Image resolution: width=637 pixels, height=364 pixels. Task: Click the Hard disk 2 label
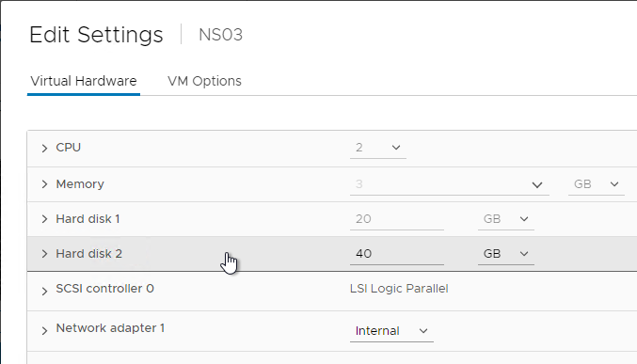tap(89, 254)
